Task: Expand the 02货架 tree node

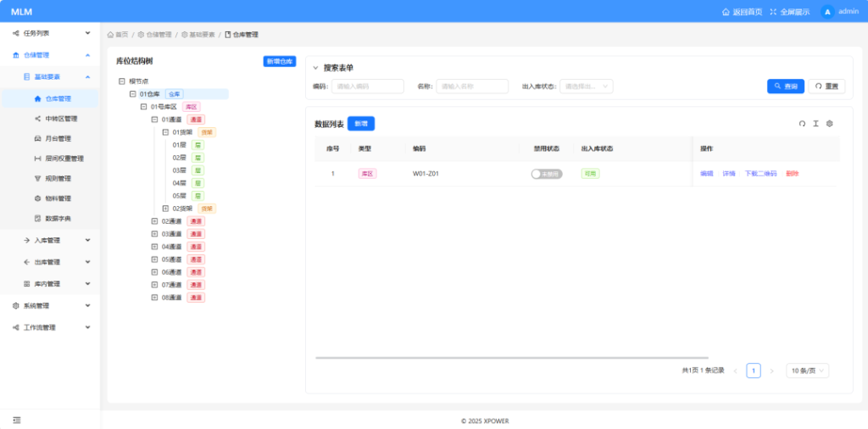Action: [165, 209]
